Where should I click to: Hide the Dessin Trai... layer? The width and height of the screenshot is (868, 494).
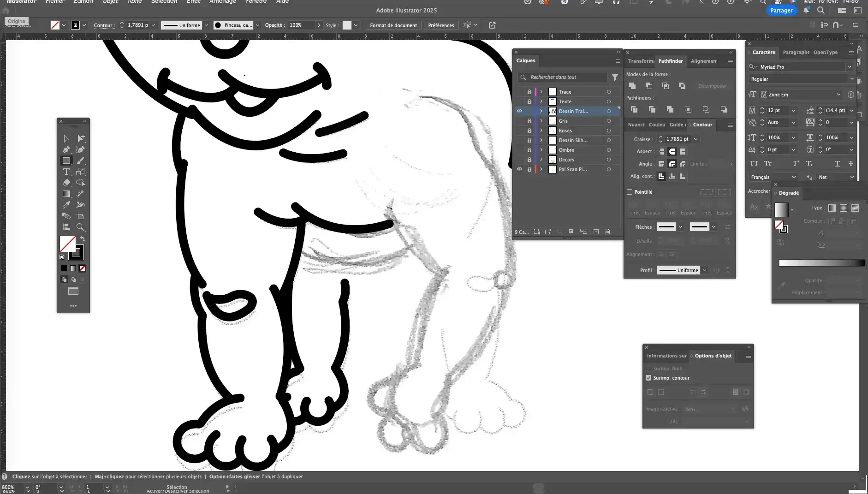(x=519, y=111)
